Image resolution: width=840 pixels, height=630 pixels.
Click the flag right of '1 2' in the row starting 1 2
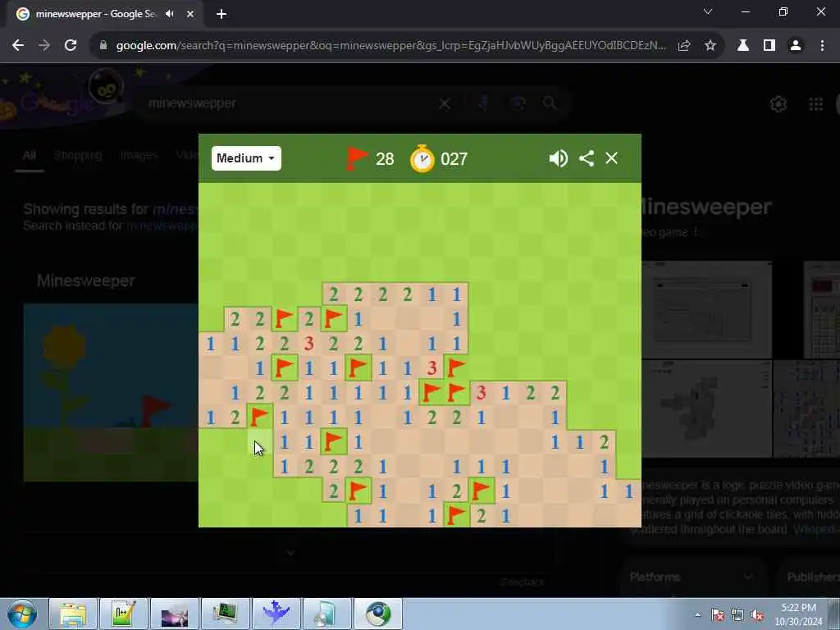point(259,418)
